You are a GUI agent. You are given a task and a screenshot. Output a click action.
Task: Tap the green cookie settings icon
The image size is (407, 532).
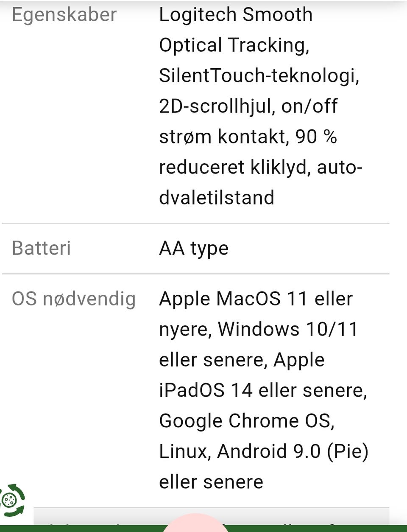point(12,501)
